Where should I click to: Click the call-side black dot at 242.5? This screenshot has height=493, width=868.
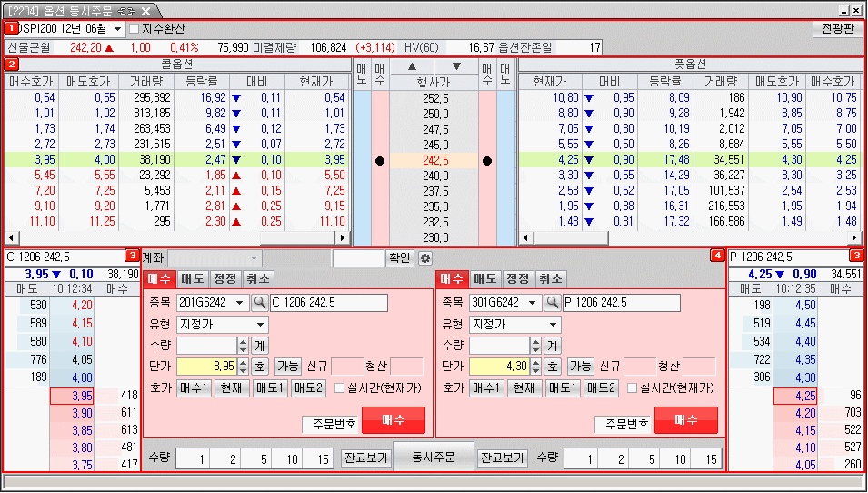pyautogui.click(x=379, y=161)
